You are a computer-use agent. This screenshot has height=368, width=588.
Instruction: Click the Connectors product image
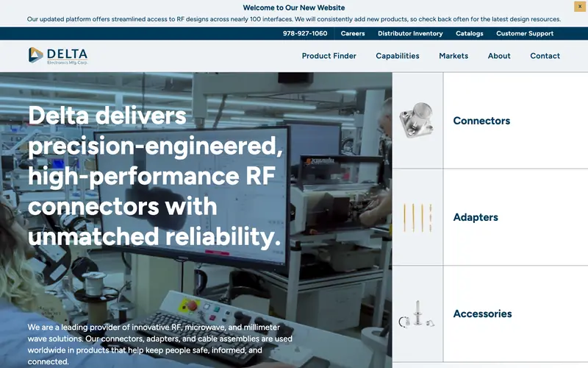coord(417,121)
